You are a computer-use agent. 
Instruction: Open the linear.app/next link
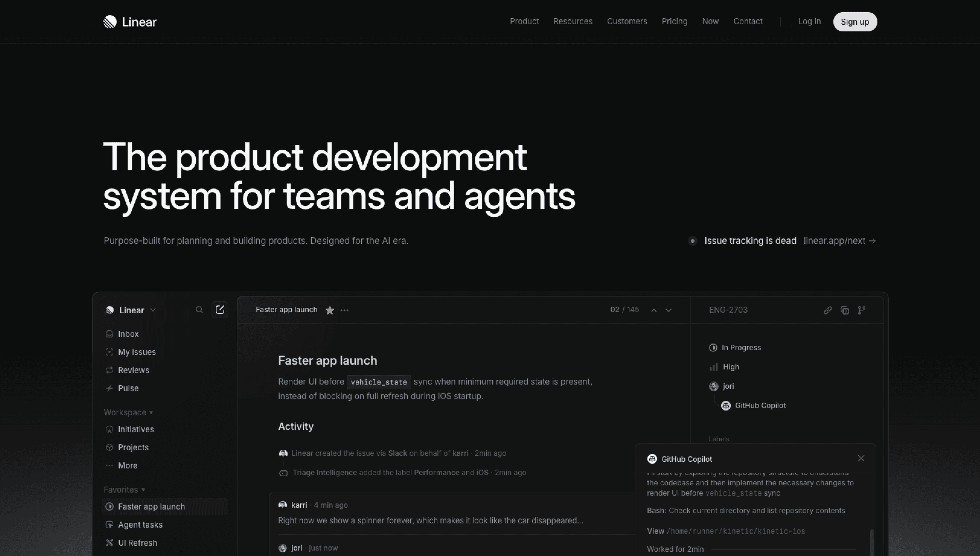click(839, 241)
